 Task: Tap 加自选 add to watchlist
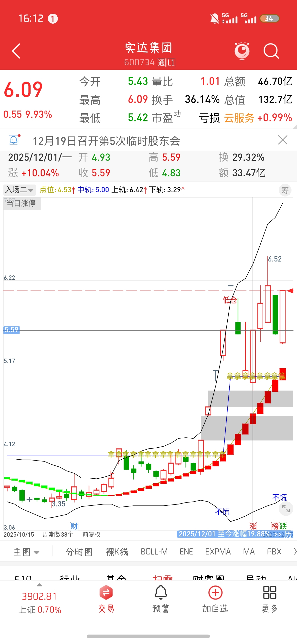(x=215, y=599)
